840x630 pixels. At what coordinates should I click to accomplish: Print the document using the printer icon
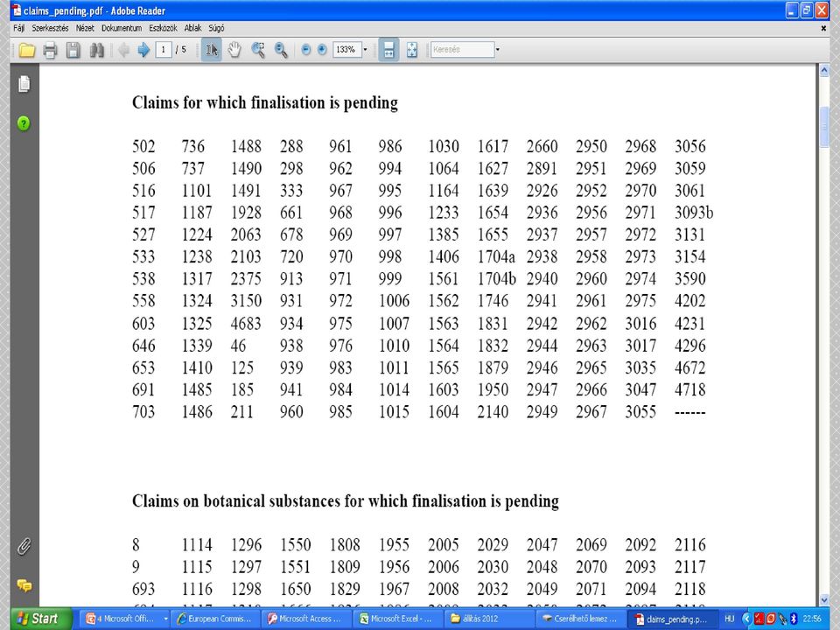[x=50, y=51]
